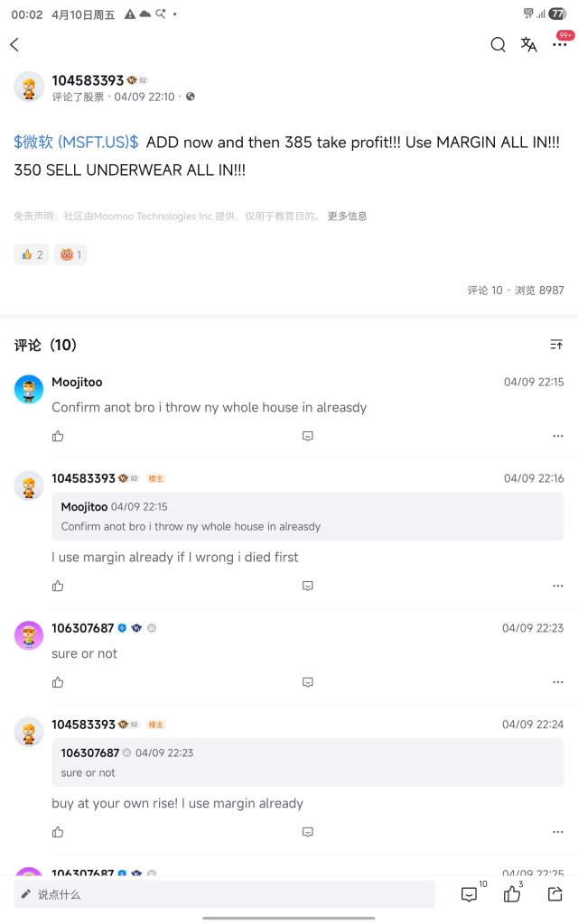Open more options on Moojitoo's comment
This screenshot has width=578, height=924.
click(557, 436)
